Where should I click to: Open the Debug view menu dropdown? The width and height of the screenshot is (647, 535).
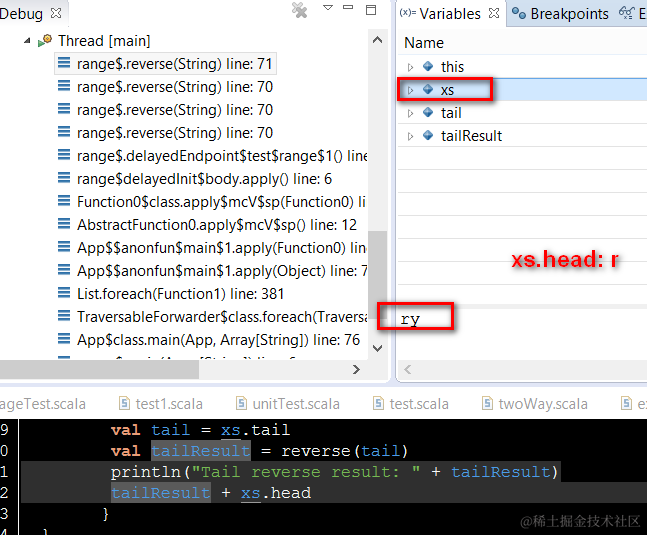328,7
